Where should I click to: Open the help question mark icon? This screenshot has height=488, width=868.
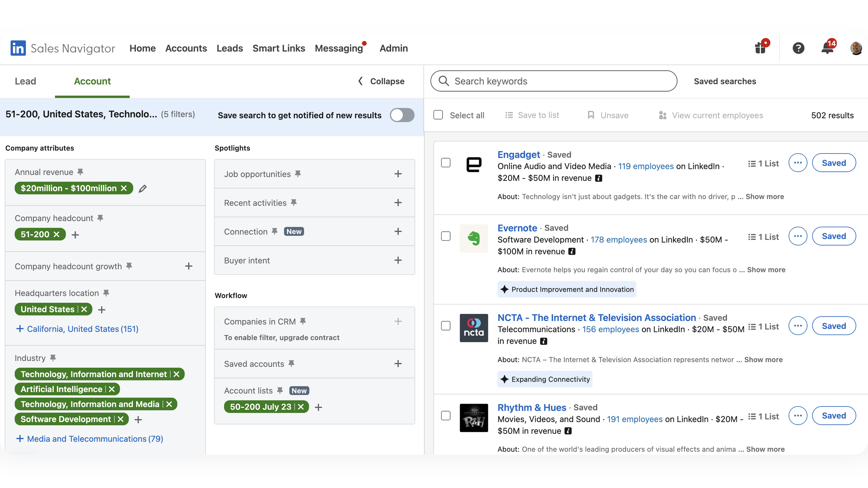coord(798,48)
